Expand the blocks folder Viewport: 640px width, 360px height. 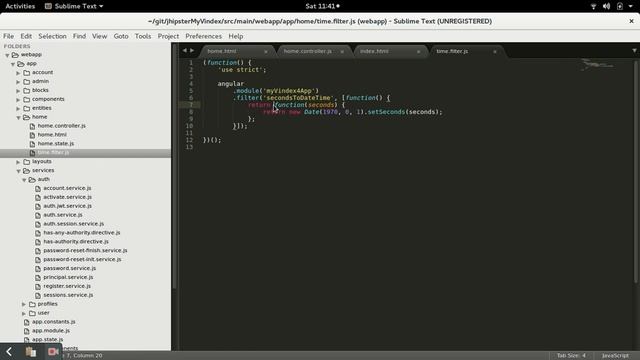[x=18, y=91]
